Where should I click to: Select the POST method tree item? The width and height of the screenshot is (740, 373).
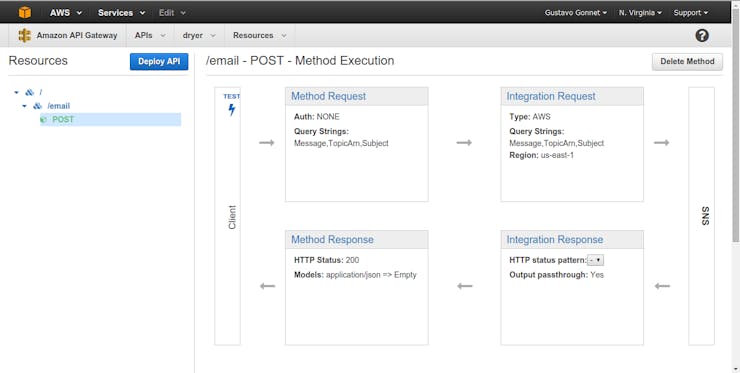coord(110,120)
